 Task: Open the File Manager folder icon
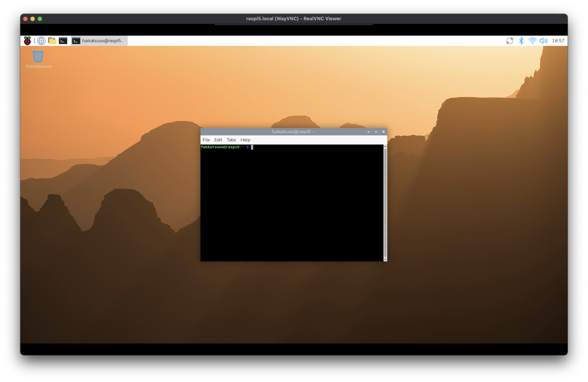click(52, 41)
